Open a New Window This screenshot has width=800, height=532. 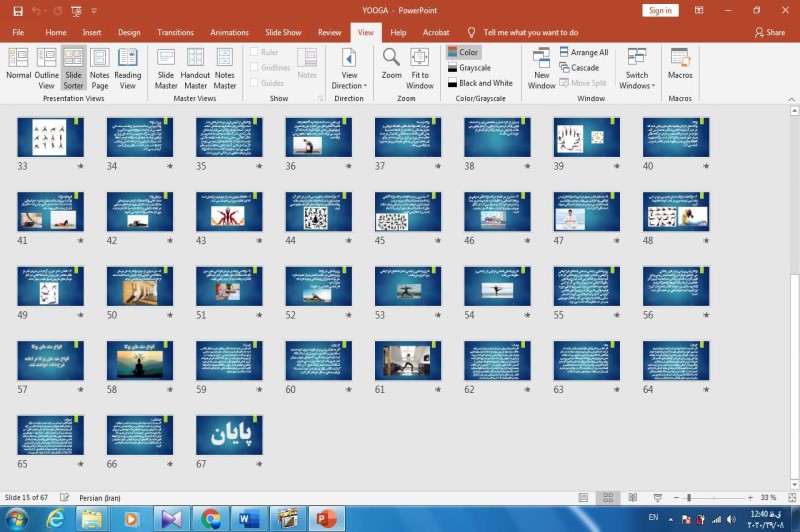[541, 68]
